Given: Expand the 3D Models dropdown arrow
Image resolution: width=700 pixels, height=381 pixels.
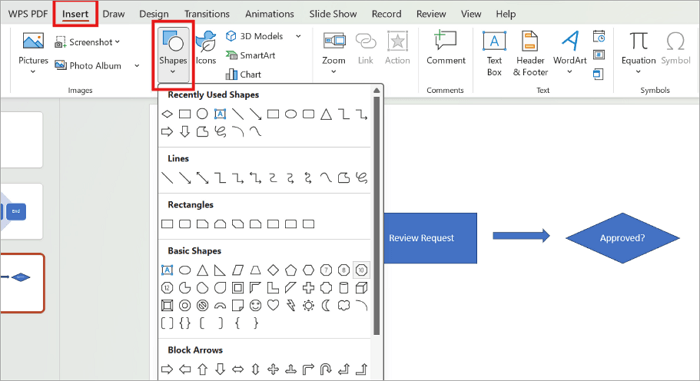Looking at the screenshot, I should coord(298,36).
